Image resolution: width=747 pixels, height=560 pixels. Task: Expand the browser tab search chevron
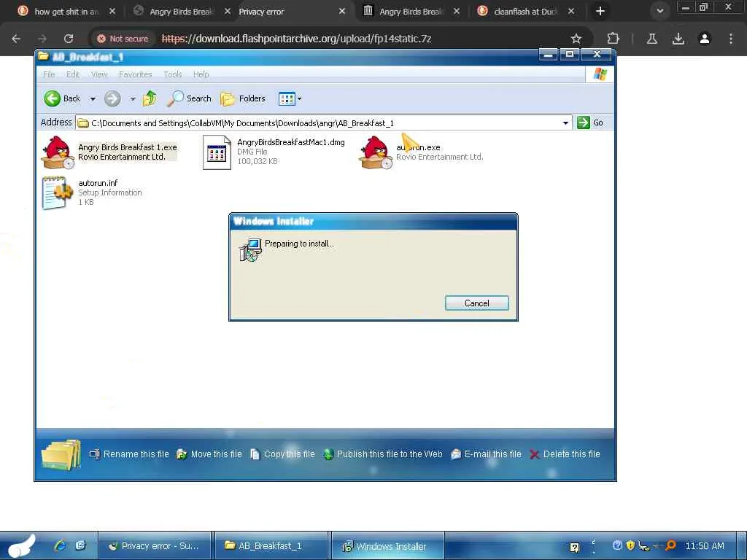[659, 11]
